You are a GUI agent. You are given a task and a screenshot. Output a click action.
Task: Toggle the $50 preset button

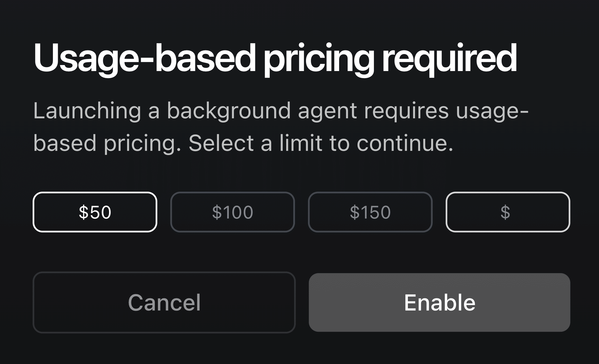pyautogui.click(x=95, y=212)
